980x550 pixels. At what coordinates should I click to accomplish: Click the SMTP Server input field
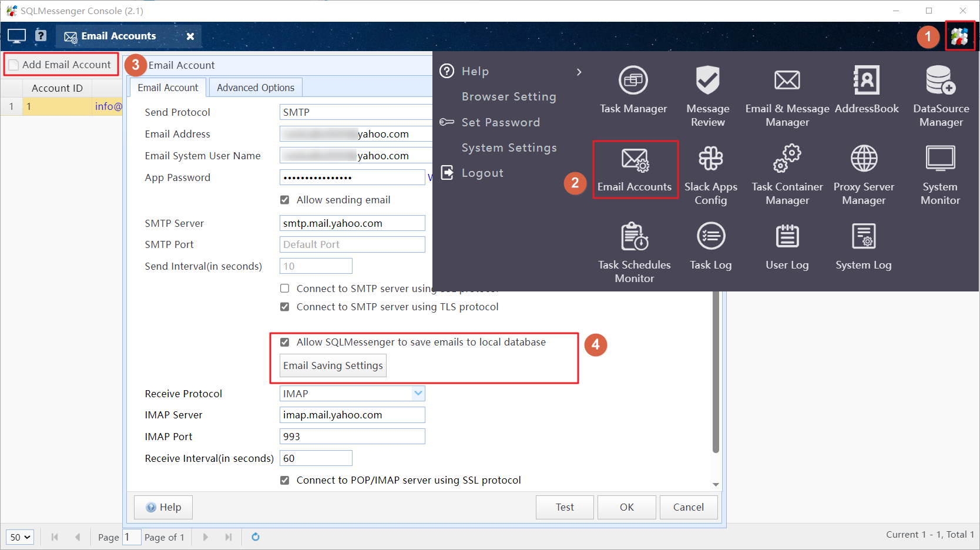tap(352, 223)
